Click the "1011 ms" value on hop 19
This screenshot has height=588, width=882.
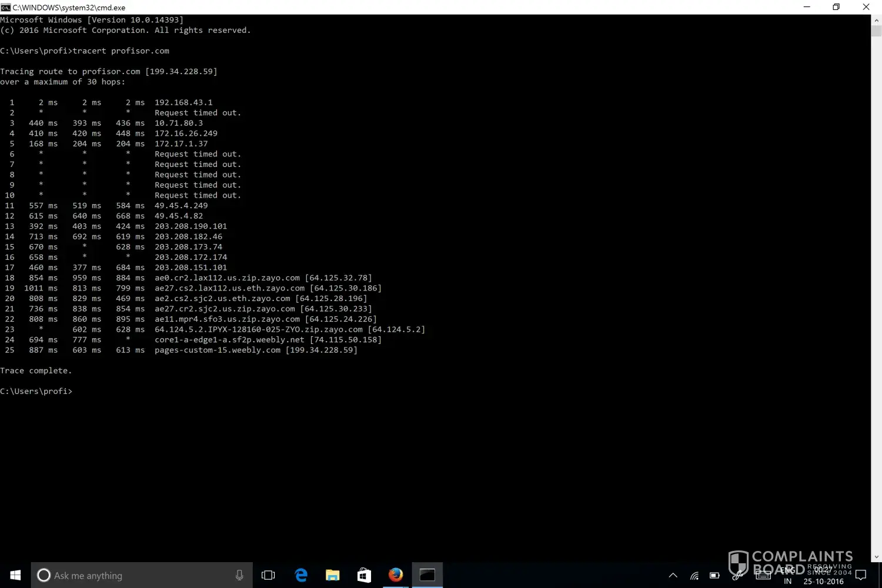pos(41,288)
